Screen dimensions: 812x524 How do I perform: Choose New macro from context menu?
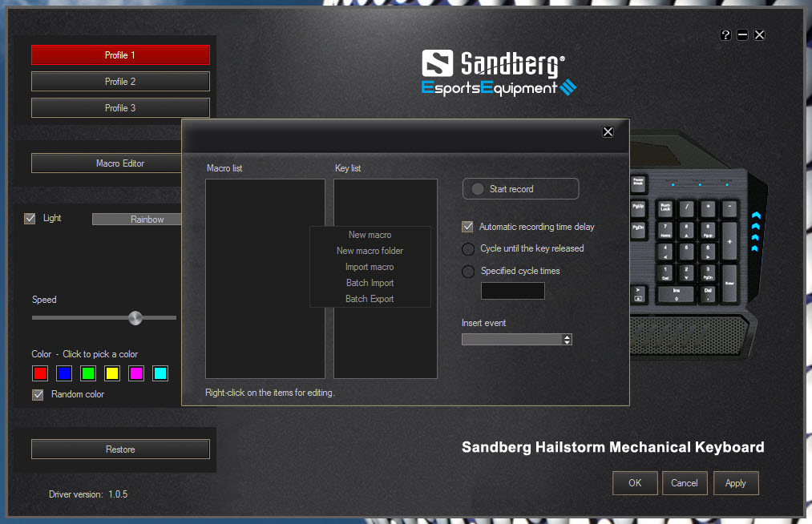click(x=370, y=235)
